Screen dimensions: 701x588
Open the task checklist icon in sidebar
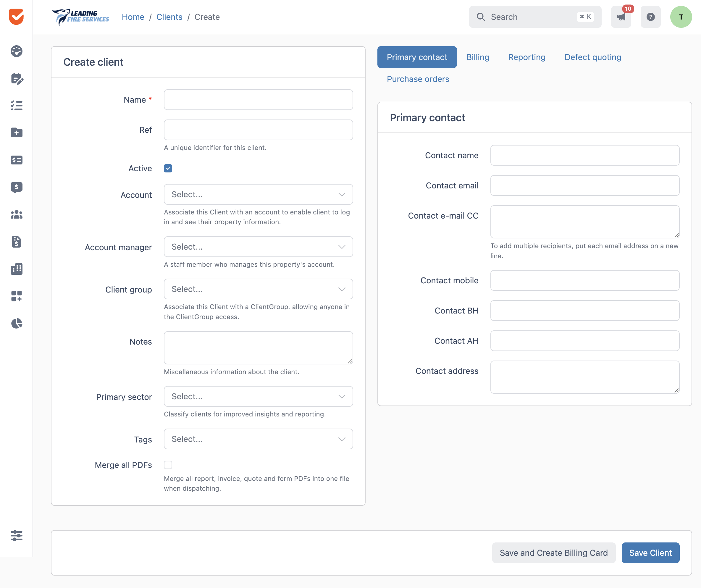coord(16,106)
